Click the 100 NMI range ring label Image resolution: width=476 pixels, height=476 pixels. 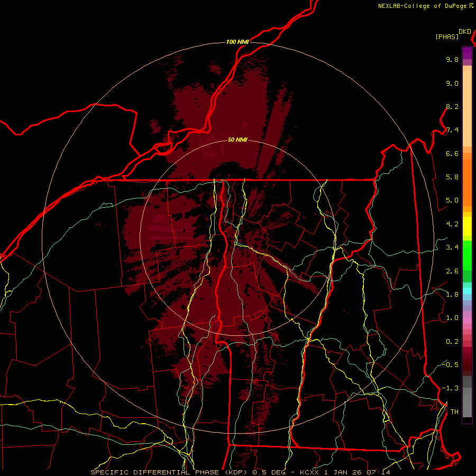[x=237, y=42]
